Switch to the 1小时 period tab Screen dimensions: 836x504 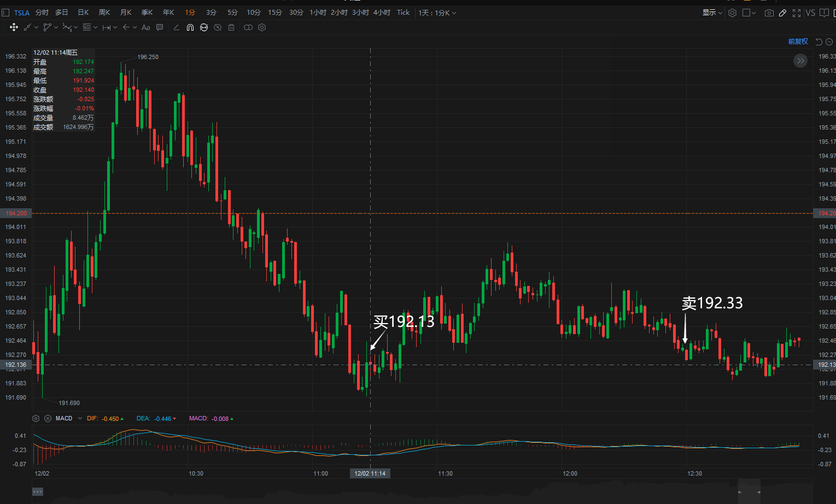[318, 13]
